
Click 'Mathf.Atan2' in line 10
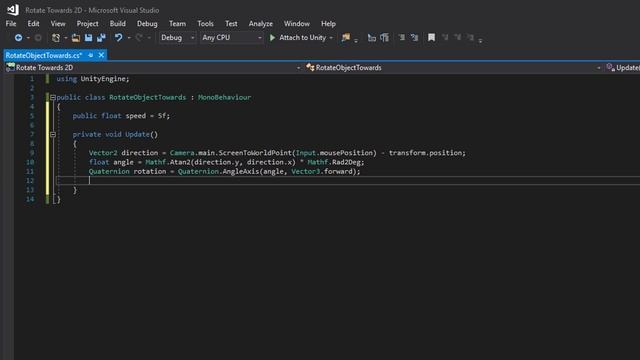(168, 162)
